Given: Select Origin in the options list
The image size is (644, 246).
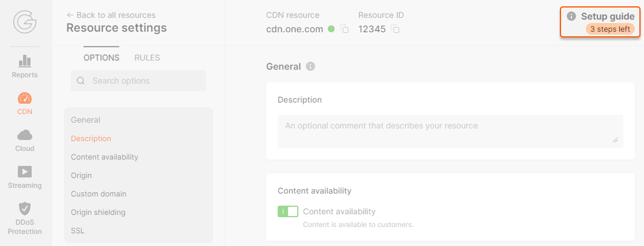Looking at the screenshot, I should coord(81,175).
